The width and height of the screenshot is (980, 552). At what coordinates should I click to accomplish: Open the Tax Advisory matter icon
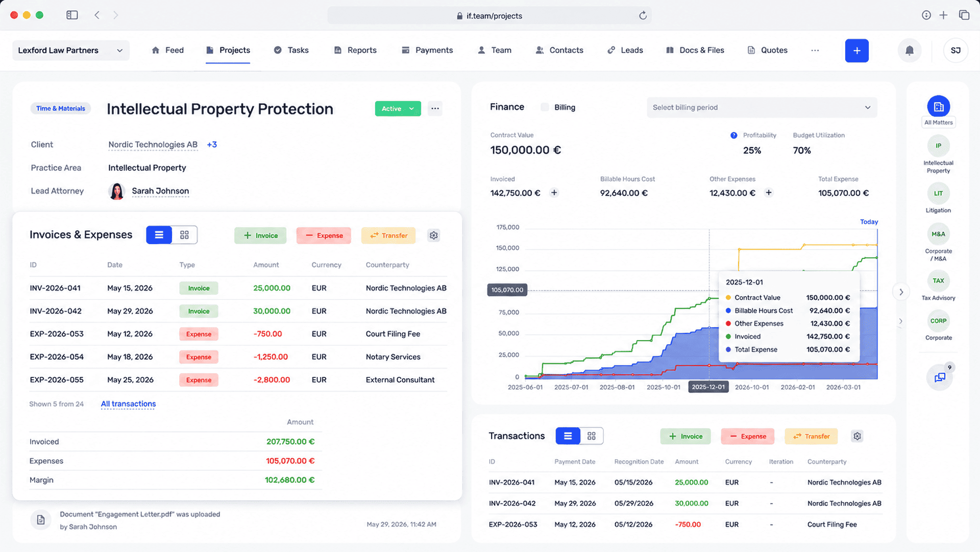(938, 281)
